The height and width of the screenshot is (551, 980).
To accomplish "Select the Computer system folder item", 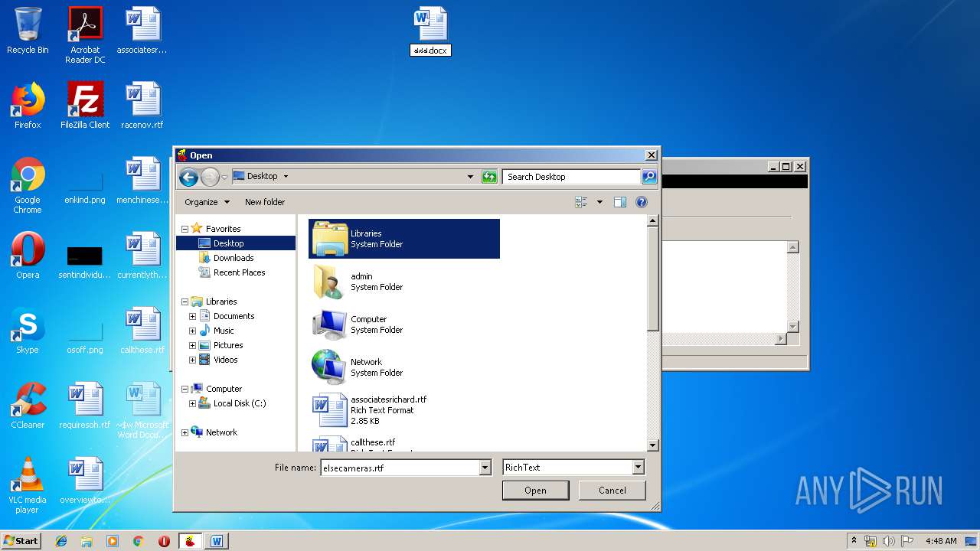I will (x=404, y=324).
